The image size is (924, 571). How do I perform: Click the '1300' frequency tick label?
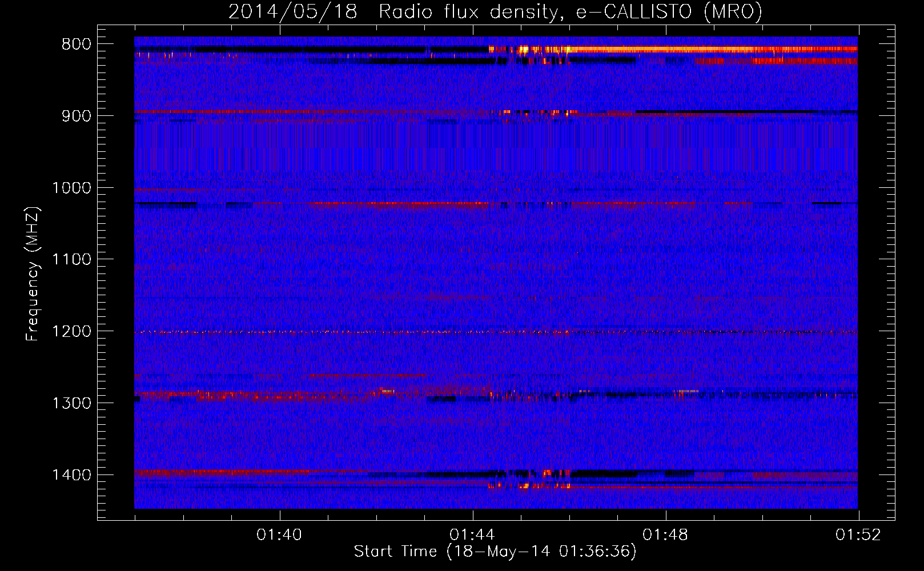click(x=72, y=403)
